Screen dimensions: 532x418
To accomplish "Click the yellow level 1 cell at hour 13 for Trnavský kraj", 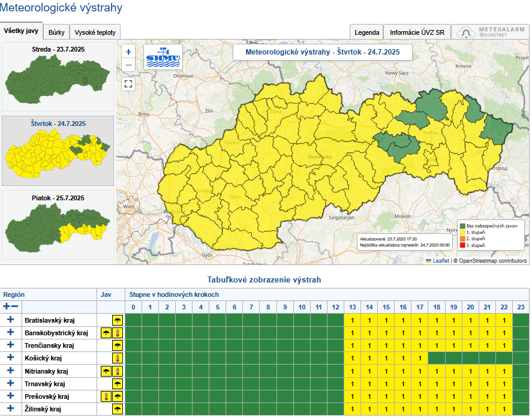I will [352, 384].
